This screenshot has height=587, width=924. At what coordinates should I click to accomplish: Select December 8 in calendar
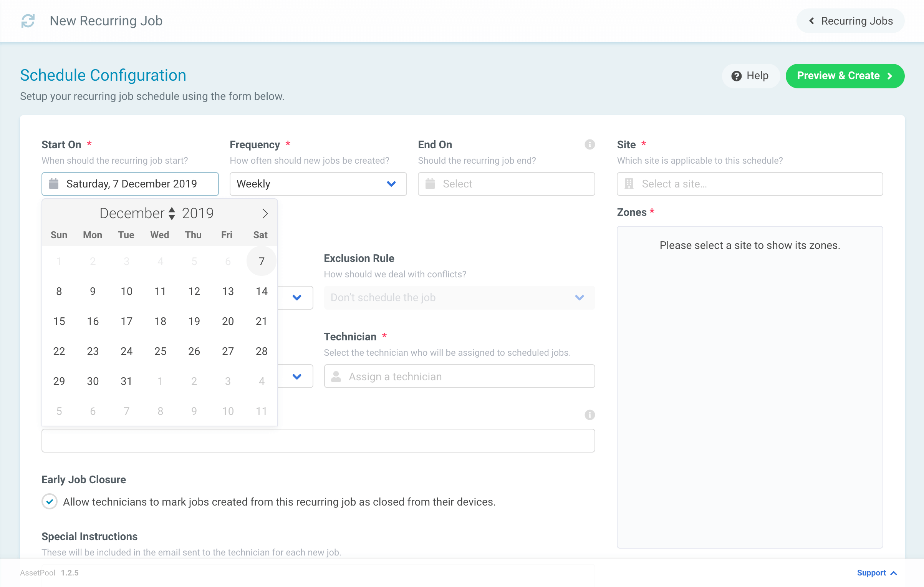tap(59, 291)
